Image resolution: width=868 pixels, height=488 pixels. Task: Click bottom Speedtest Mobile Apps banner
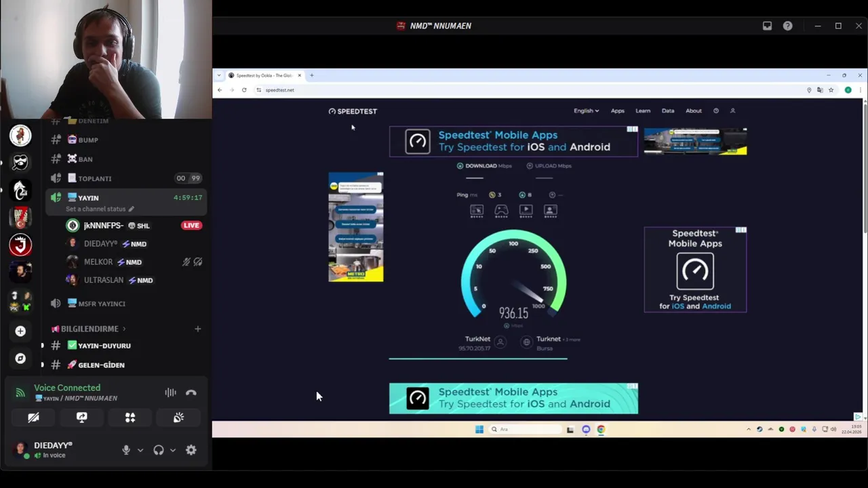coord(513,398)
